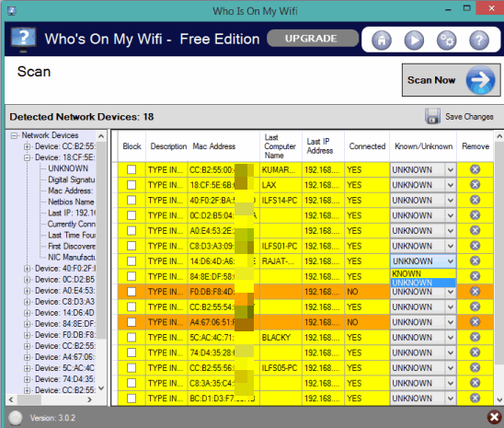The height and width of the screenshot is (428, 504).
Task: Check Block box for LAX row
Action: pos(132,185)
